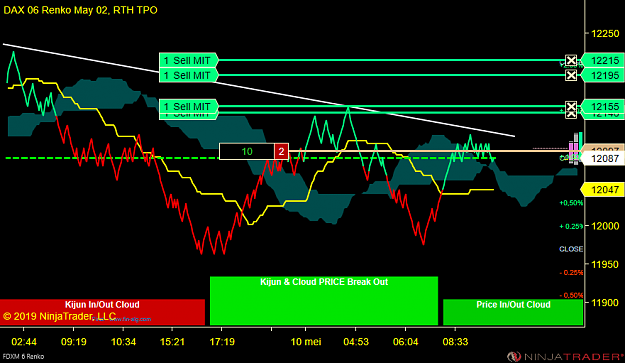Select the 1 Sell MIT label at 12155
This screenshot has height=363, width=625.
pos(188,106)
